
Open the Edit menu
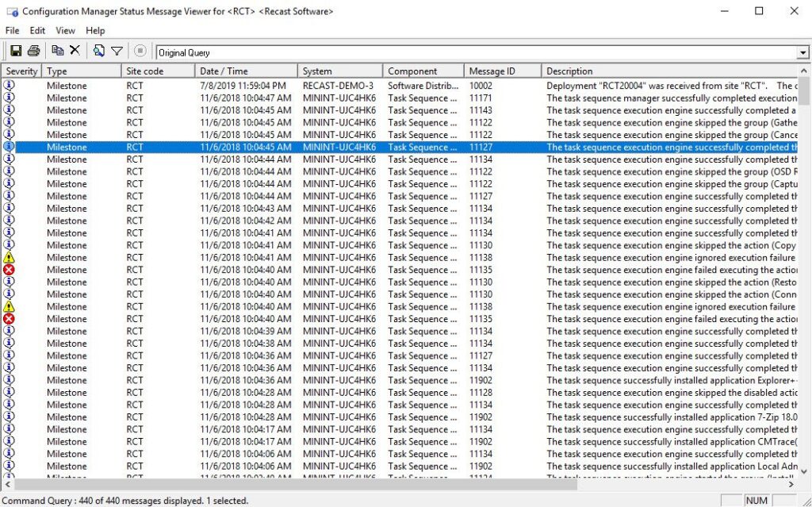tap(36, 30)
